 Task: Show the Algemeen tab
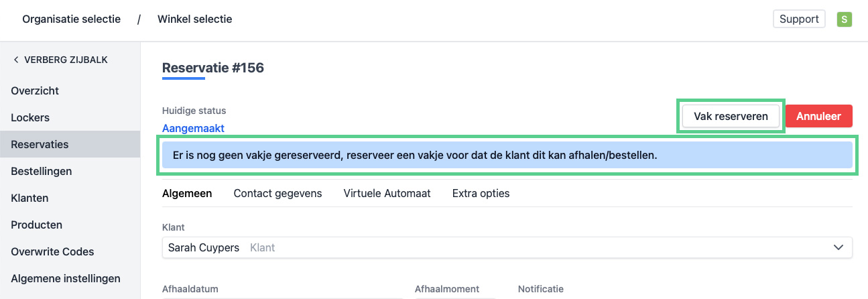point(187,193)
